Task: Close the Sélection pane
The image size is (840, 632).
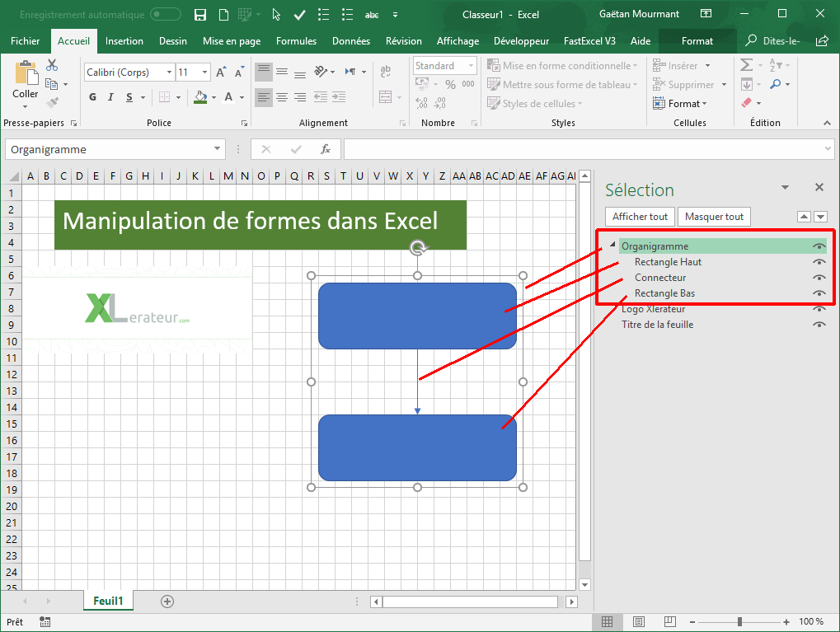Action: (819, 187)
